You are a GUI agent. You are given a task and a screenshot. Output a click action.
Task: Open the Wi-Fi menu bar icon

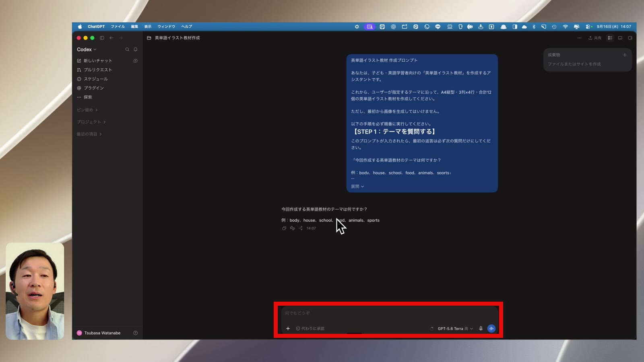(566, 27)
